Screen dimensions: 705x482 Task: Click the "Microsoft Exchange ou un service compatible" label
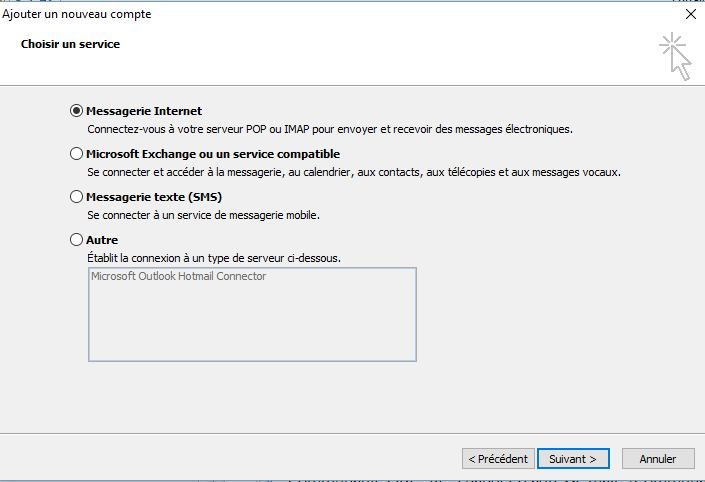tap(213, 154)
